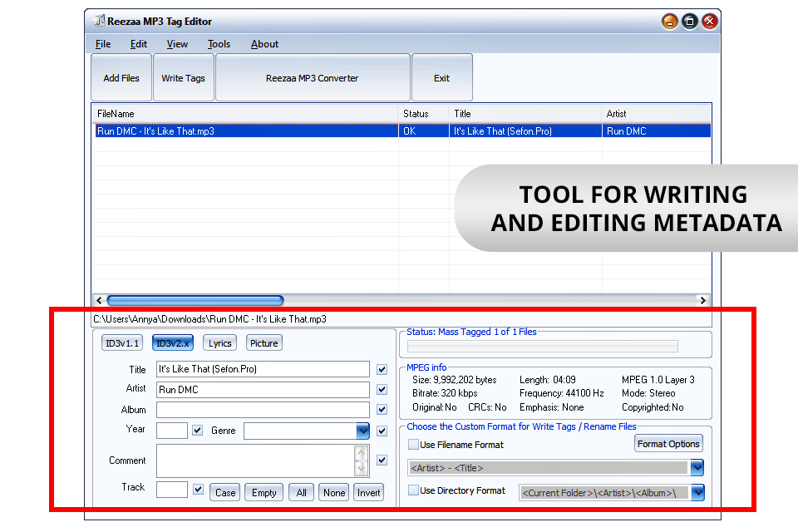Open the File menu

(103, 44)
